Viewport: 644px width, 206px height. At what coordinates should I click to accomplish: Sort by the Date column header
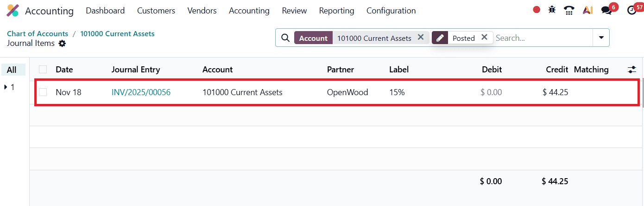(64, 70)
